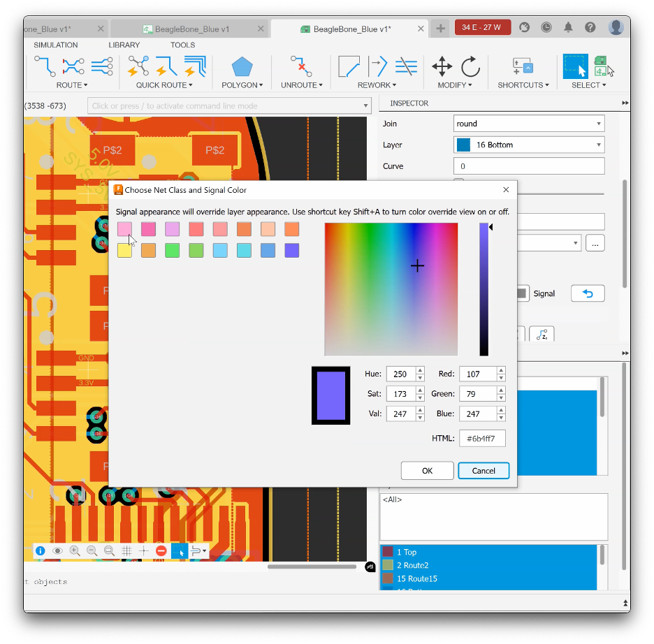Pick the light pink color swatch

pos(124,229)
